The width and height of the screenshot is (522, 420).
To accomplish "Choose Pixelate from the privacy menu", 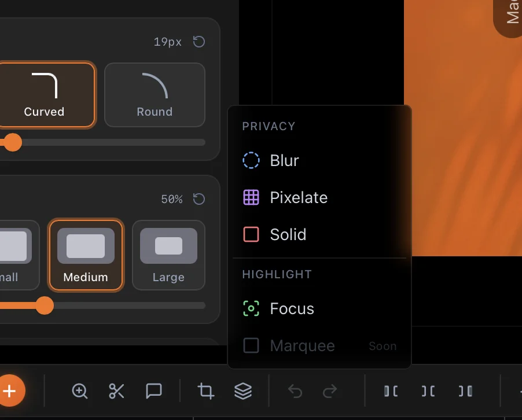I will click(x=319, y=197).
